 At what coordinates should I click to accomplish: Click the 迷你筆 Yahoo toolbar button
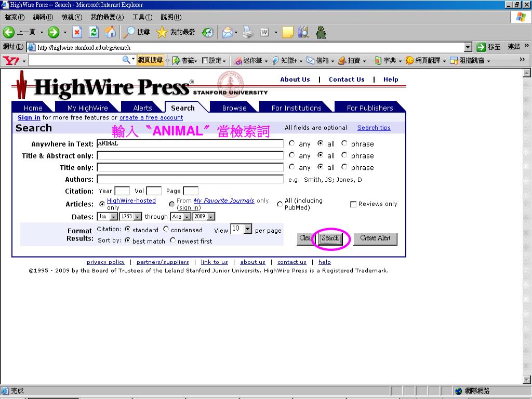[251, 61]
